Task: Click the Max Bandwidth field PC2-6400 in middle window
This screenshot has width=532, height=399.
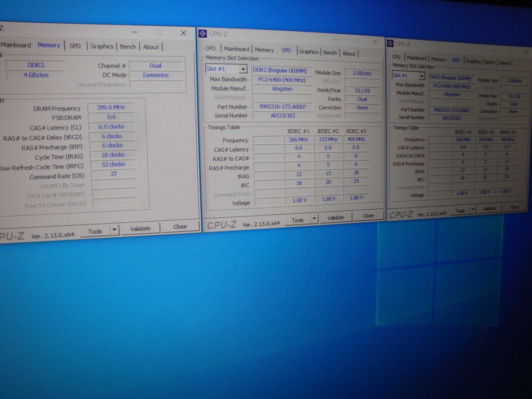Action: [x=282, y=80]
